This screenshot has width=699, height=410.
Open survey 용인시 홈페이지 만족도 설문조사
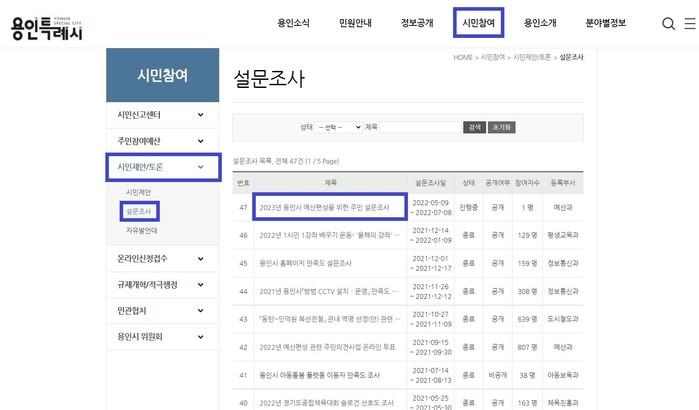(x=305, y=263)
